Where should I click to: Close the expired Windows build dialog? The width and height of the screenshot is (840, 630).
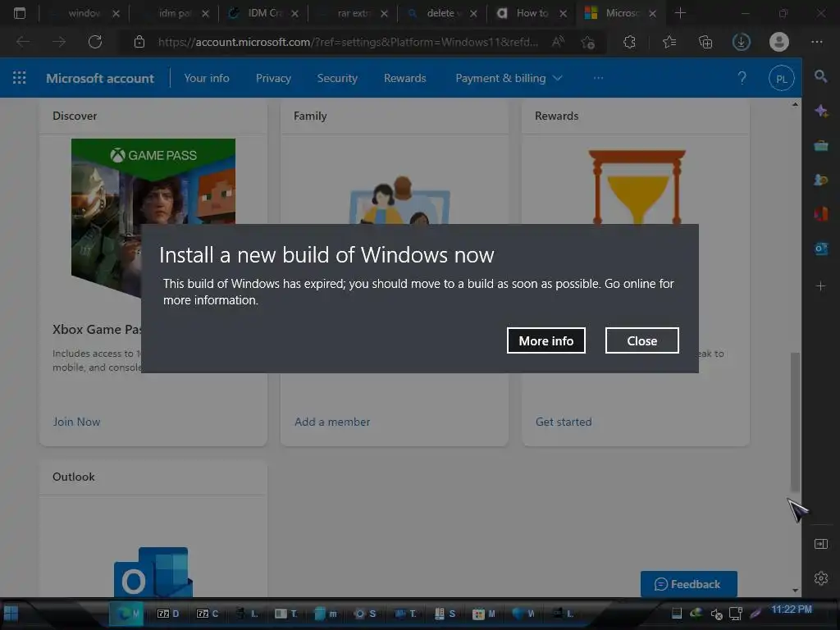641,340
